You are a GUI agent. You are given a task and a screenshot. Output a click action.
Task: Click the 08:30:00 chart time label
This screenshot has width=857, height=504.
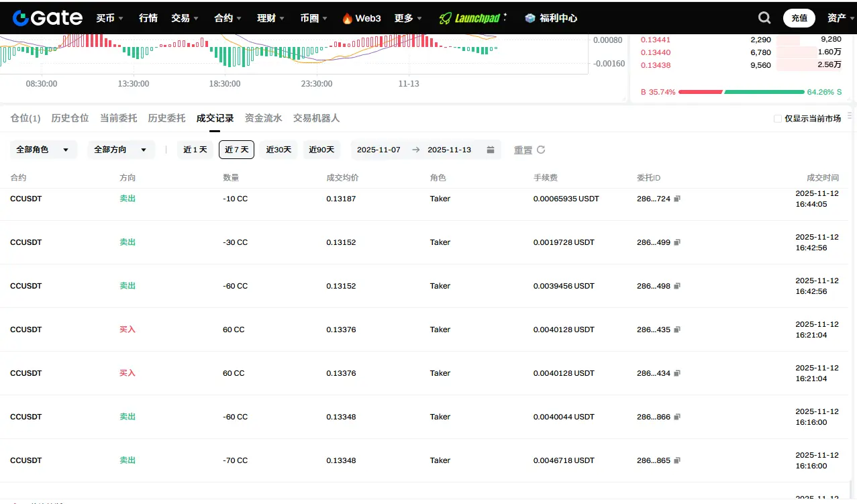[42, 84]
